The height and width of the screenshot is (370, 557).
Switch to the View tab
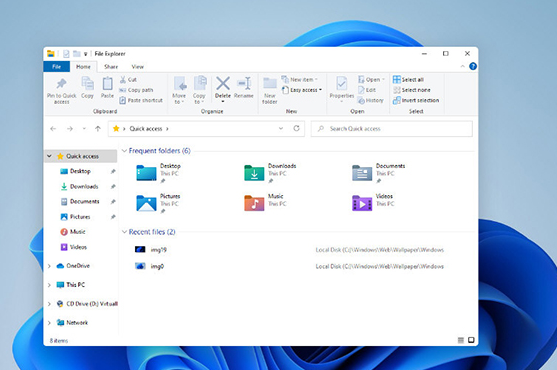(x=137, y=67)
